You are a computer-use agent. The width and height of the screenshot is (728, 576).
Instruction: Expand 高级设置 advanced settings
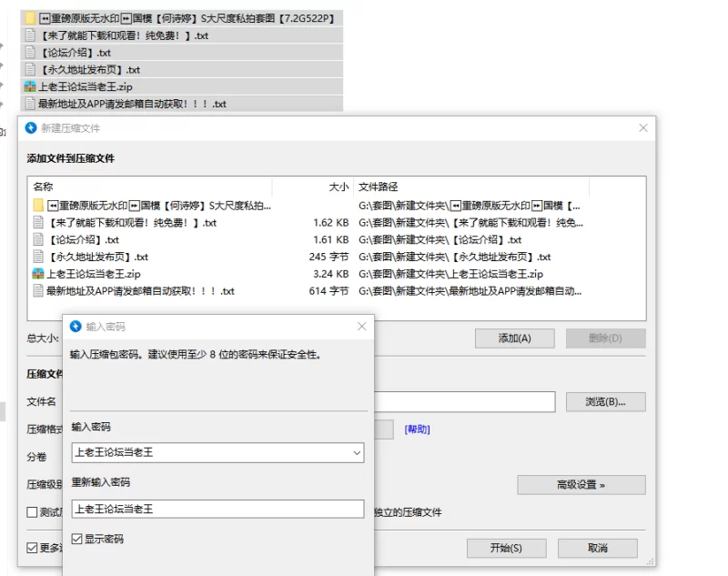(x=581, y=485)
